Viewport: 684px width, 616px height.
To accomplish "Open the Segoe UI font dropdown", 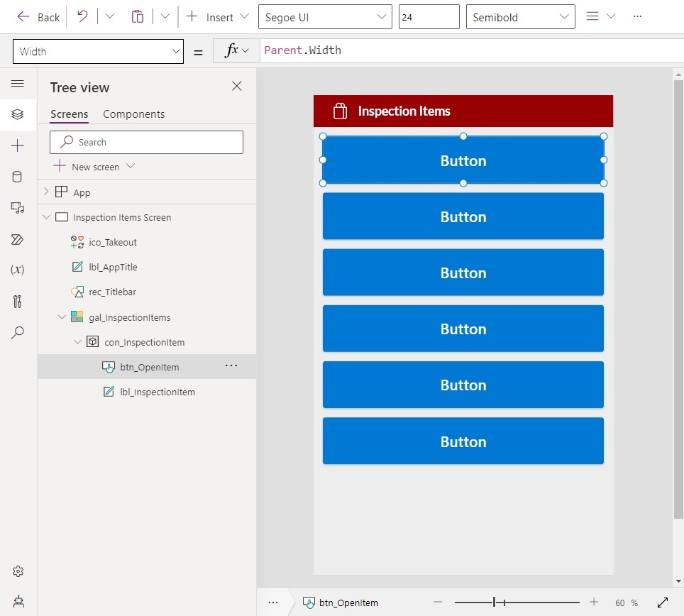I will (325, 17).
